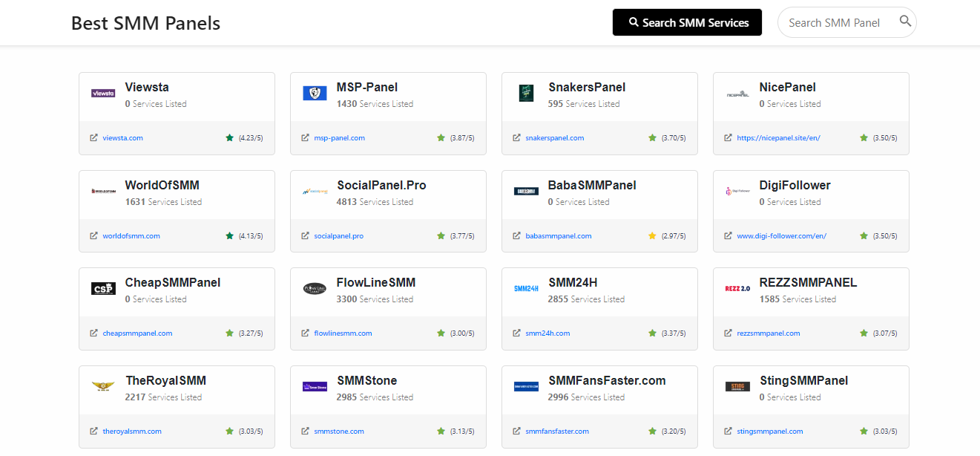Screen dimensions: 980x456
Task: Click the external link icon beside smm24h.com
Action: click(516, 333)
